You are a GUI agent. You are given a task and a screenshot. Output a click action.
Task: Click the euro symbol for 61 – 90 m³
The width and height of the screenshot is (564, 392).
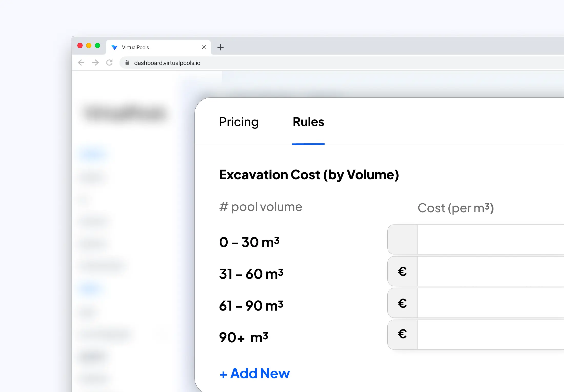coord(402,303)
